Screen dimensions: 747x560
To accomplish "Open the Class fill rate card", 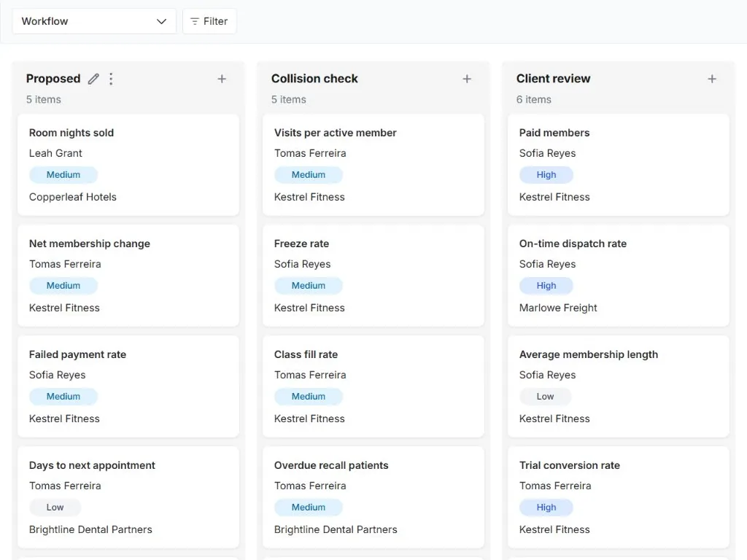I will (373, 386).
